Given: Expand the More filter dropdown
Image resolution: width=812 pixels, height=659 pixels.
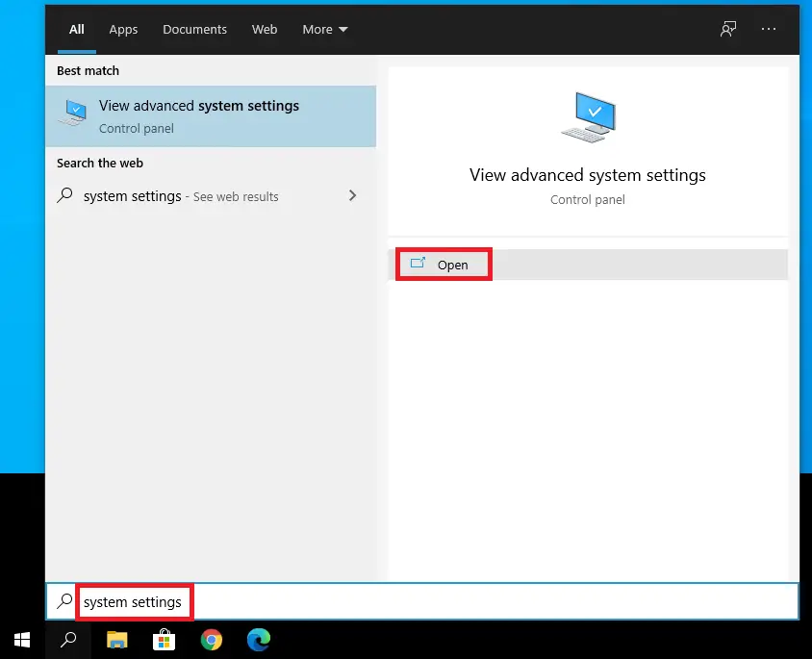Looking at the screenshot, I should point(324,30).
